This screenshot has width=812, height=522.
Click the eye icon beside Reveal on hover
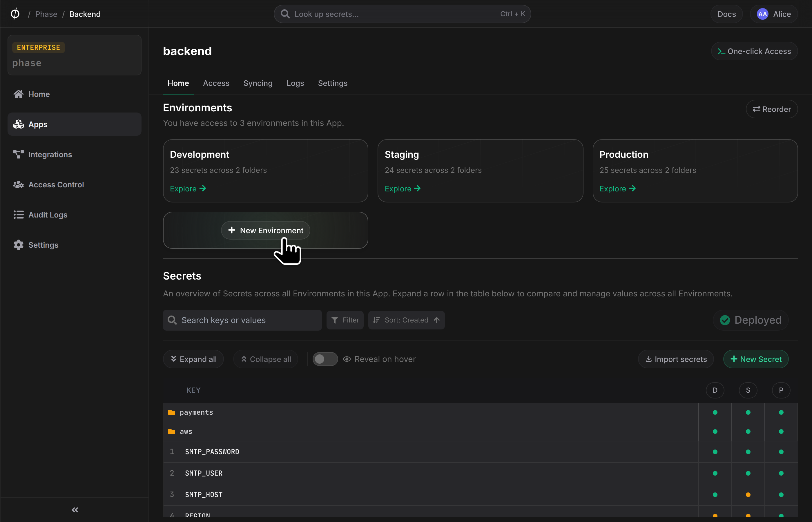click(x=346, y=359)
